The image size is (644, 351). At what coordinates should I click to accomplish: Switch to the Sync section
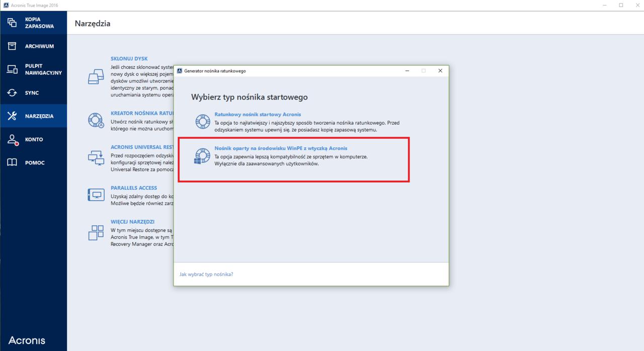pyautogui.click(x=32, y=93)
